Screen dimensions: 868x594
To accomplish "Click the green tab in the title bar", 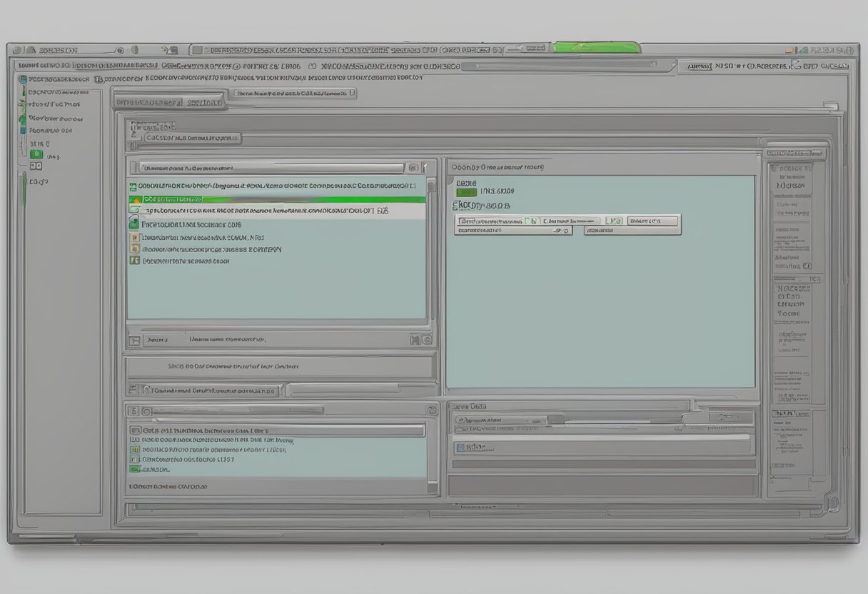I will [597, 48].
